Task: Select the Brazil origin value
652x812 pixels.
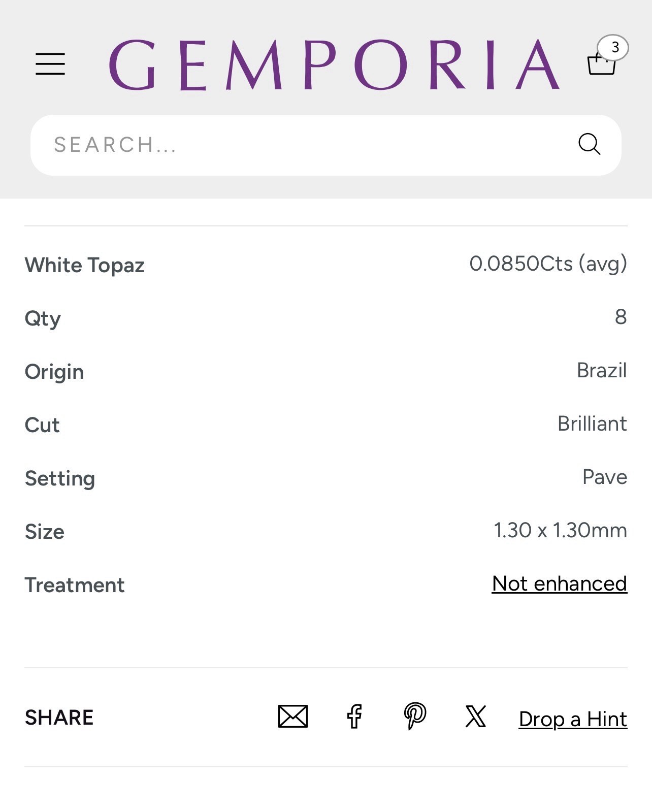Action: coord(602,370)
